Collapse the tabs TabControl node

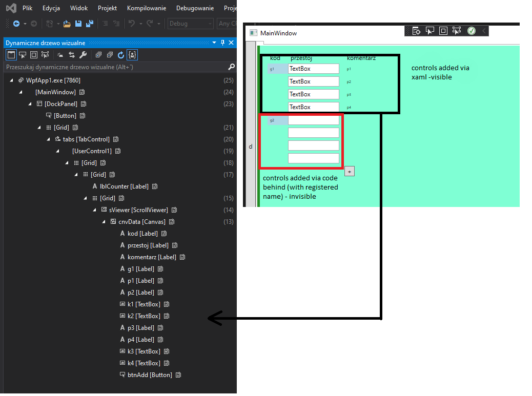click(x=49, y=139)
